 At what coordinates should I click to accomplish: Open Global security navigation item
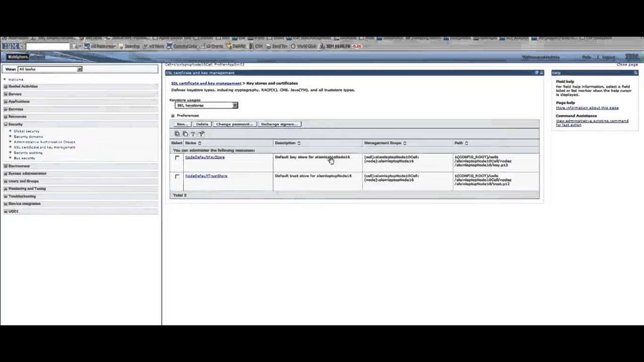(x=27, y=131)
